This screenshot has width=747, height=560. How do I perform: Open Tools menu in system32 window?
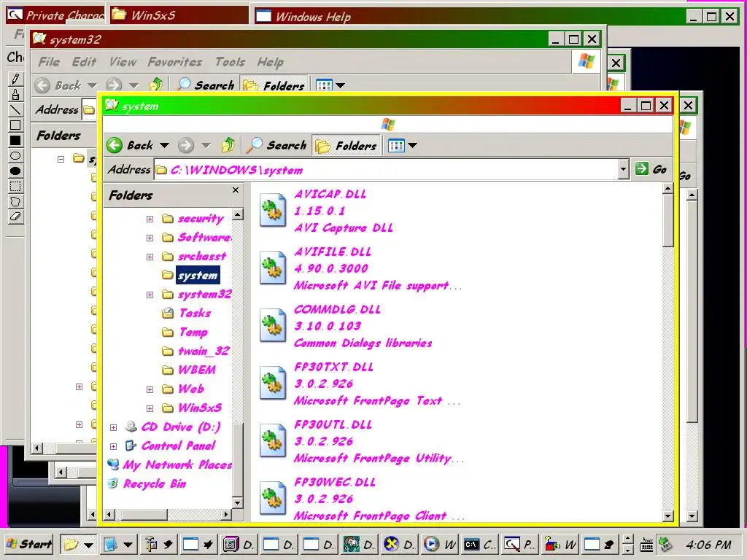[x=230, y=62]
